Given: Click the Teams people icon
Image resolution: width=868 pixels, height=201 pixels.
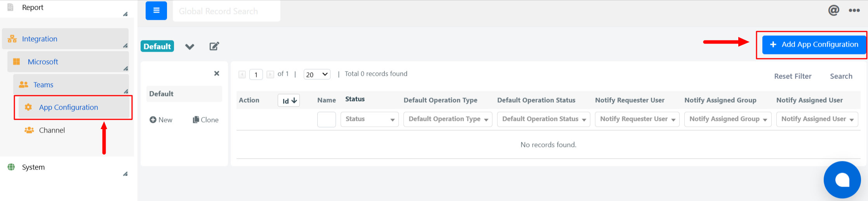Looking at the screenshot, I should tap(24, 85).
